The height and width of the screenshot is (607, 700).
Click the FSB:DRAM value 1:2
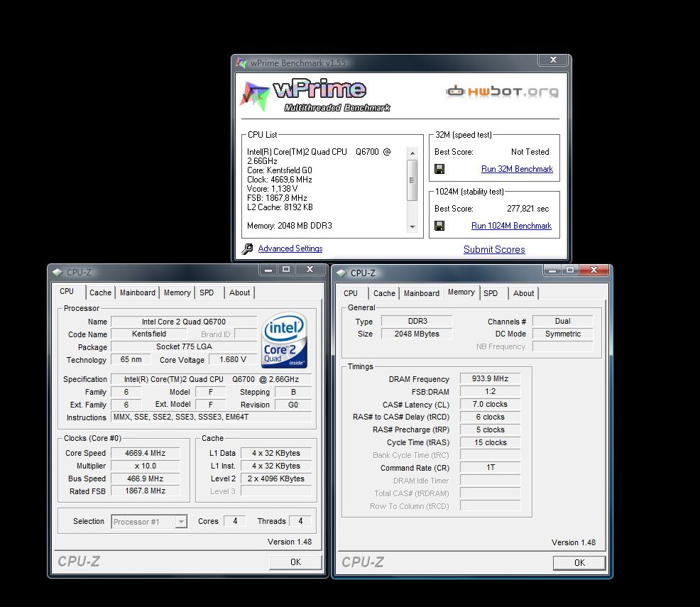490,391
